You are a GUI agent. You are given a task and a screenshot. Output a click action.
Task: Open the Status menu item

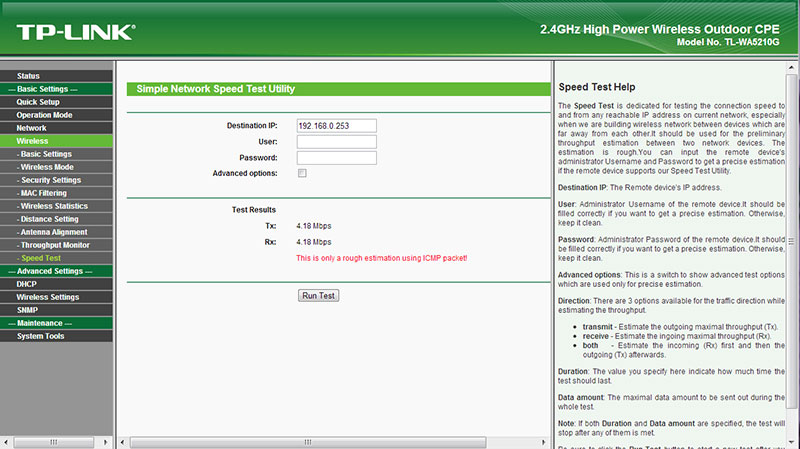click(x=28, y=76)
